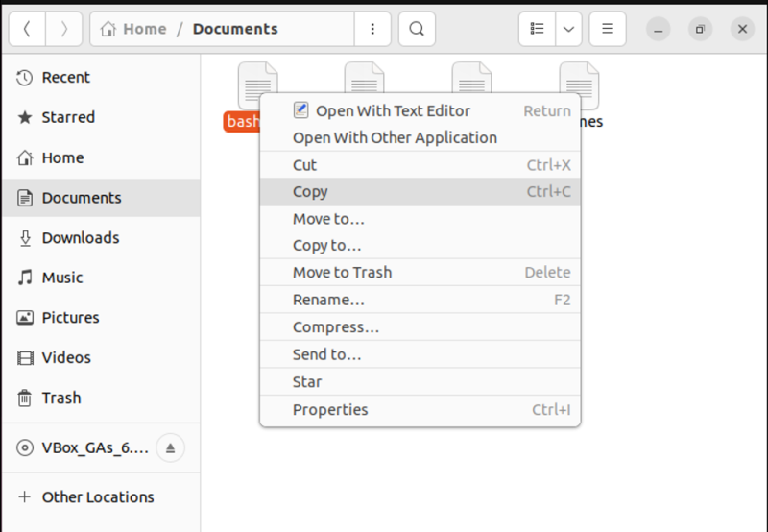Image resolution: width=768 pixels, height=532 pixels.
Task: Select Rename… in the context menu
Action: [328, 300]
